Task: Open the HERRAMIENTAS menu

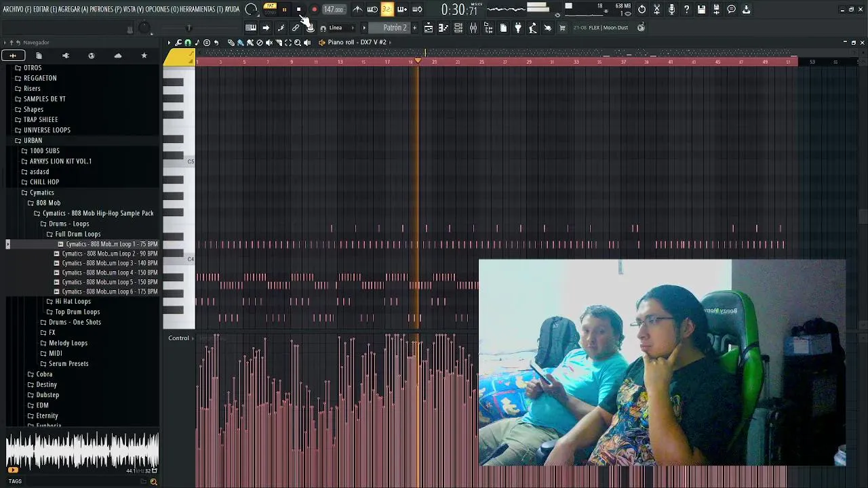Action: (201, 9)
